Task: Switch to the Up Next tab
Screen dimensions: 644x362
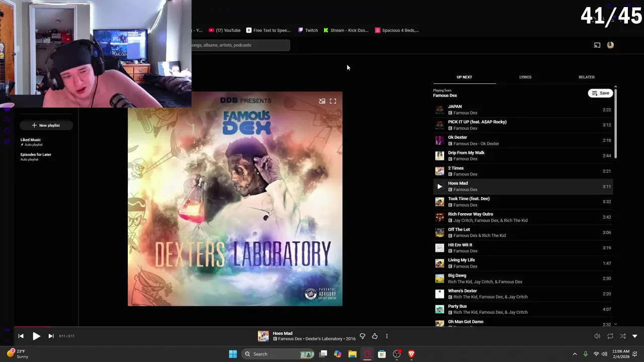Action: tap(464, 77)
